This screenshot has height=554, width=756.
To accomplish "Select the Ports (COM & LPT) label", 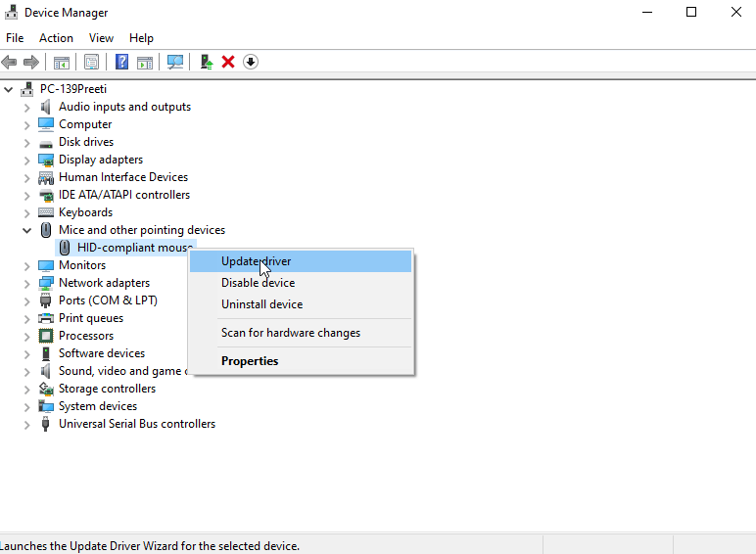I will [x=108, y=300].
